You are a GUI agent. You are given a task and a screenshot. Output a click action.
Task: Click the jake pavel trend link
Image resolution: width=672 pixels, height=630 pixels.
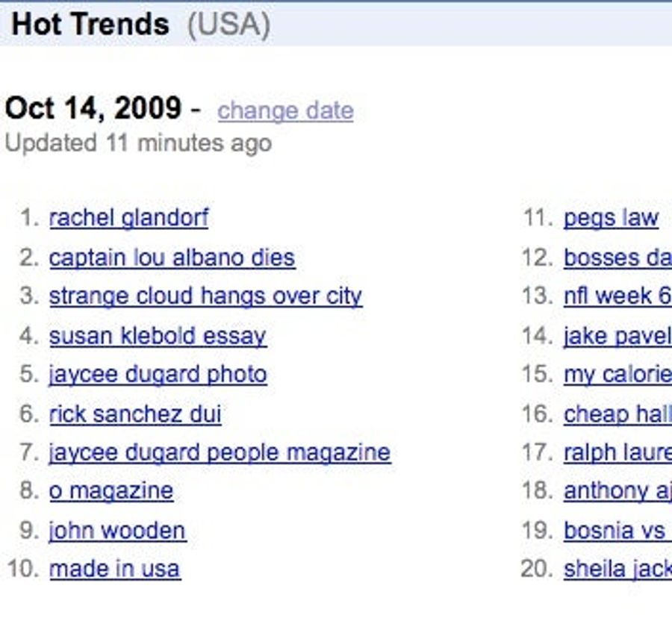[x=617, y=336]
